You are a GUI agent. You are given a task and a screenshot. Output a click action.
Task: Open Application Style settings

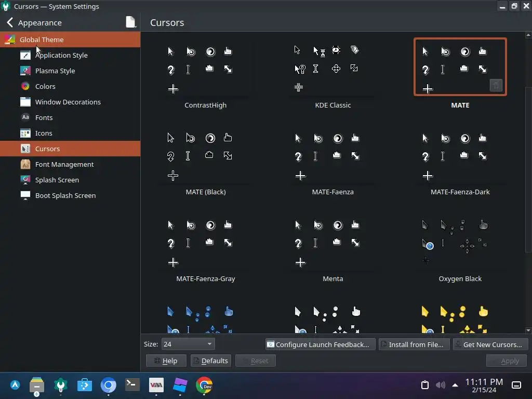point(70,55)
